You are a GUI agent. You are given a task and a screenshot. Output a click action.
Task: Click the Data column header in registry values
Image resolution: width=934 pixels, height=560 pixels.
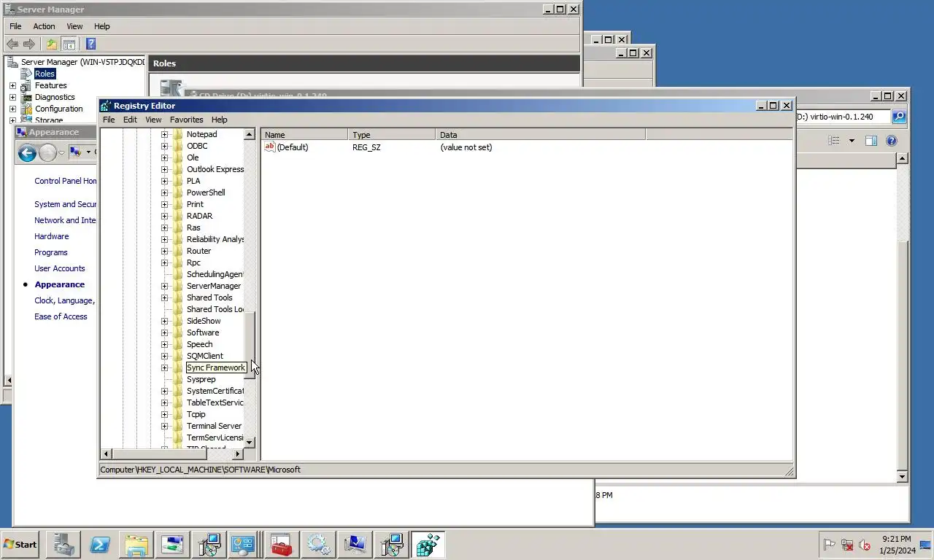[541, 135]
